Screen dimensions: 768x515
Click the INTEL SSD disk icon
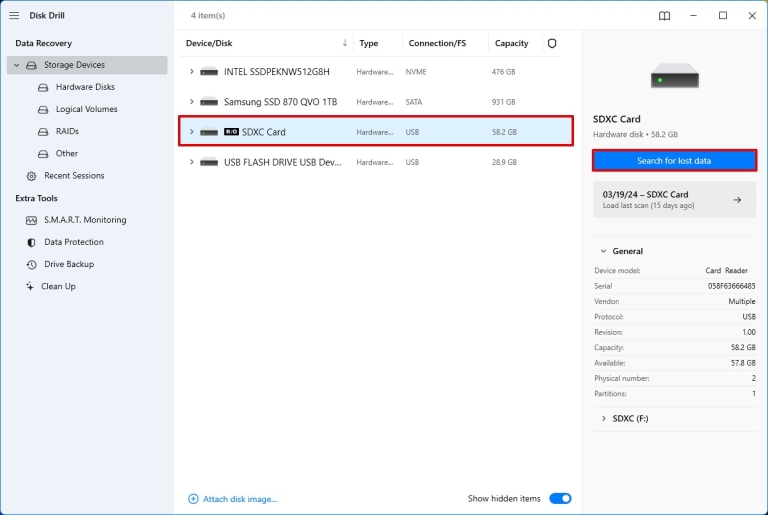209,72
